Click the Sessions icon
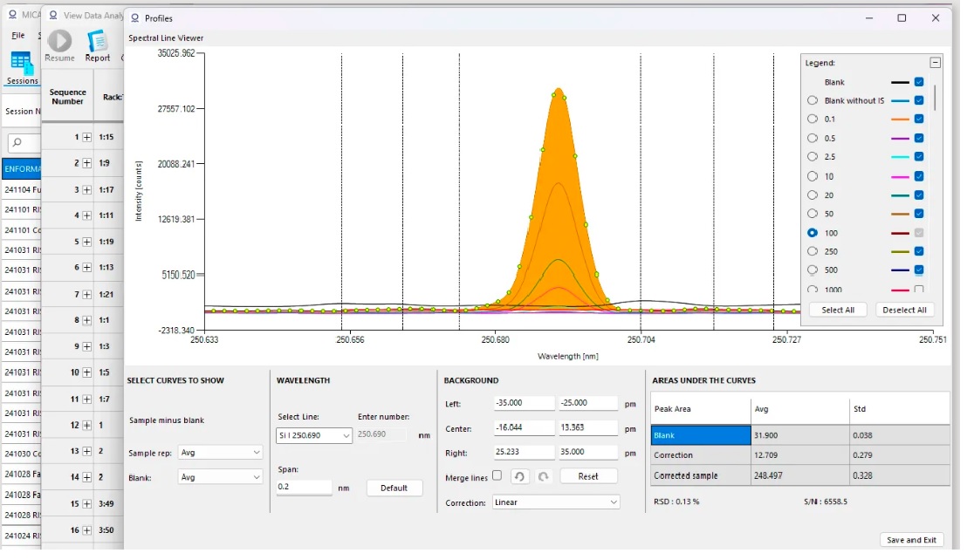 pos(22,63)
